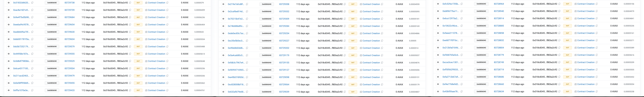Copy transaction hash 0xedb66f6a75f

[32, 32]
